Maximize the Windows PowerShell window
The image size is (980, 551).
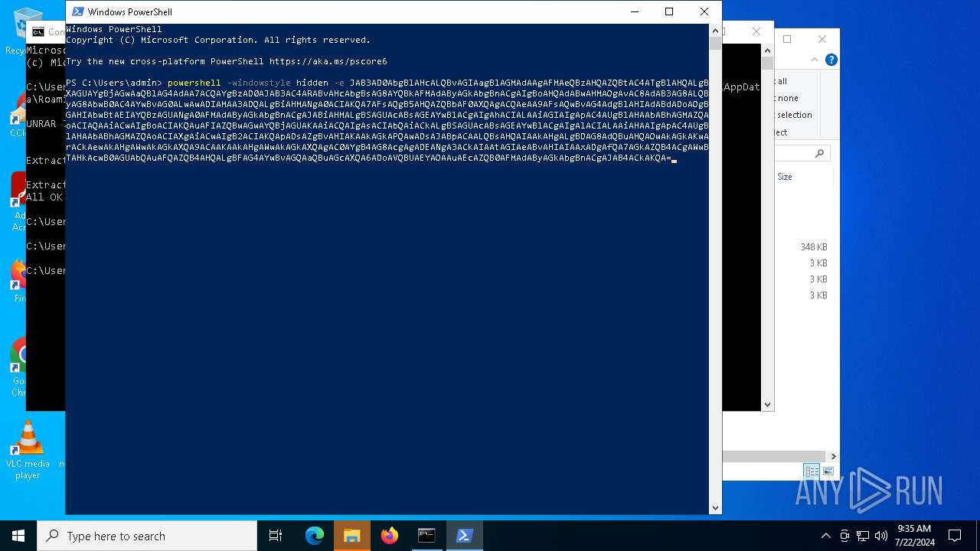[x=669, y=11]
